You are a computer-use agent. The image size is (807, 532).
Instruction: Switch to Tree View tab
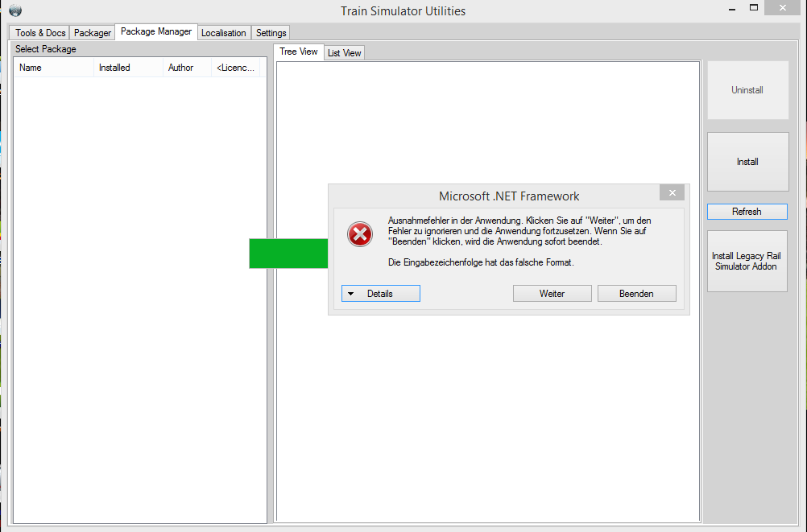299,52
